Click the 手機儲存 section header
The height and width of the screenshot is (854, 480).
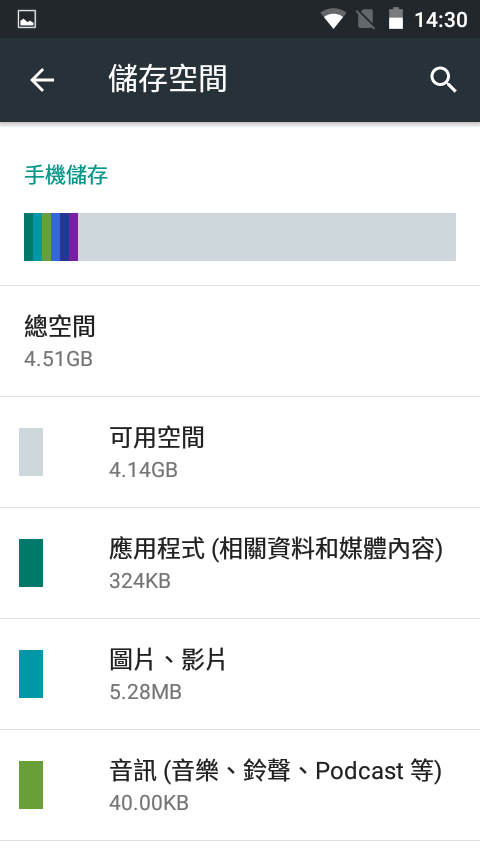[66, 175]
